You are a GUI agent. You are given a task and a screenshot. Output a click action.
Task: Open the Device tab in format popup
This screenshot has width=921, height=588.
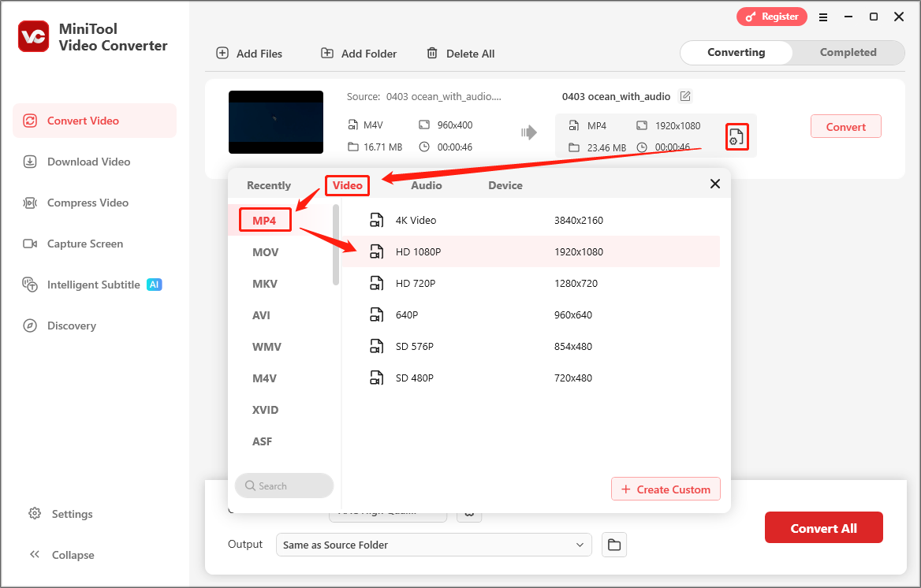[505, 185]
